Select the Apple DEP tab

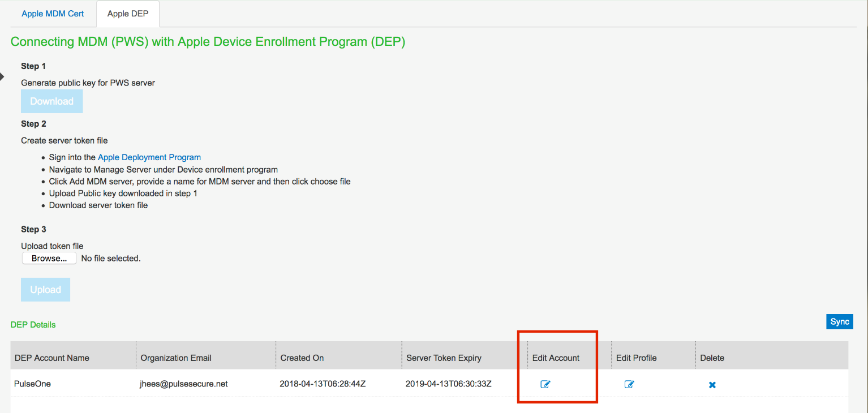point(128,14)
